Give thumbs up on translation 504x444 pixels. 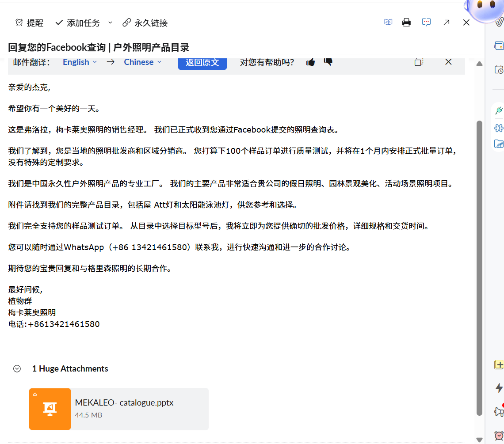coord(310,62)
